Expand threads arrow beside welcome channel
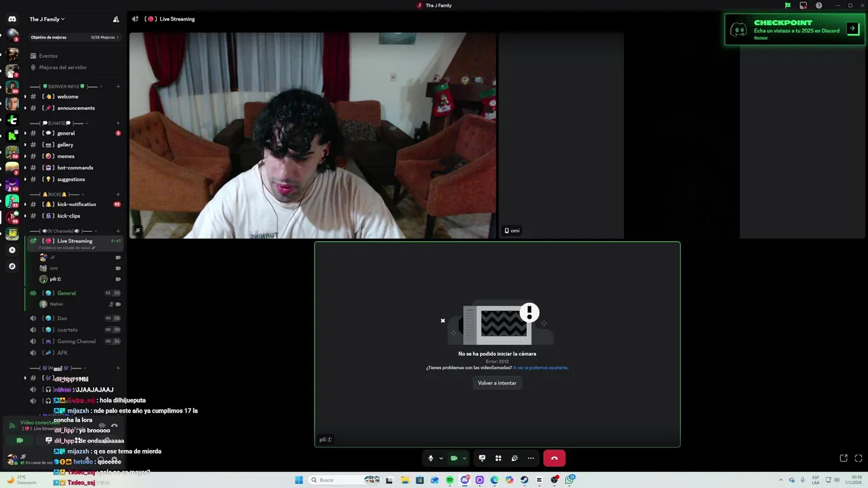 pyautogui.click(x=25, y=96)
